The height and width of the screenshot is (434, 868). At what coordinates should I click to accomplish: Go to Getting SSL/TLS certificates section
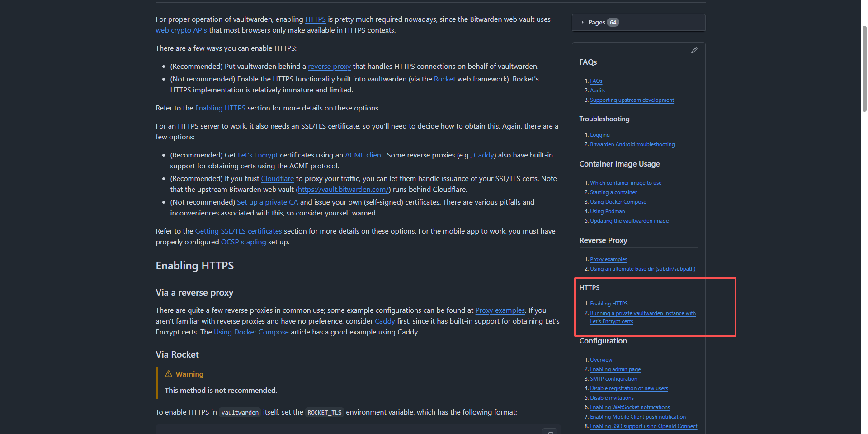pos(238,231)
